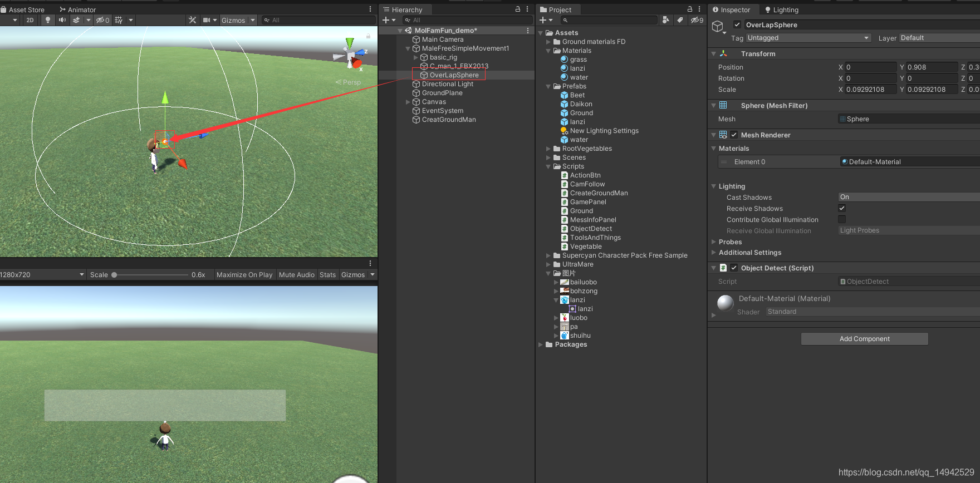980x483 pixels.
Task: Switch to the Animator tab
Action: 77,9
